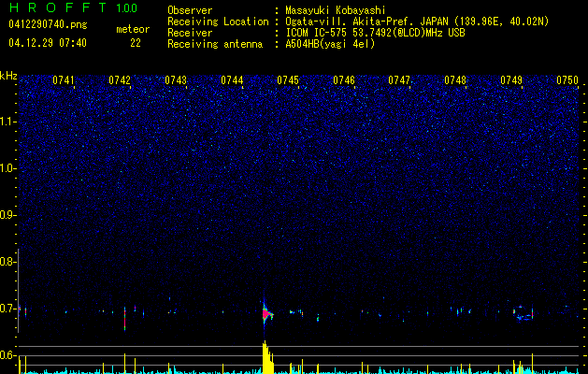Click the date stamp 04.12.29 07:40
Image resolution: width=588 pixels, height=374 pixels.
[48, 43]
